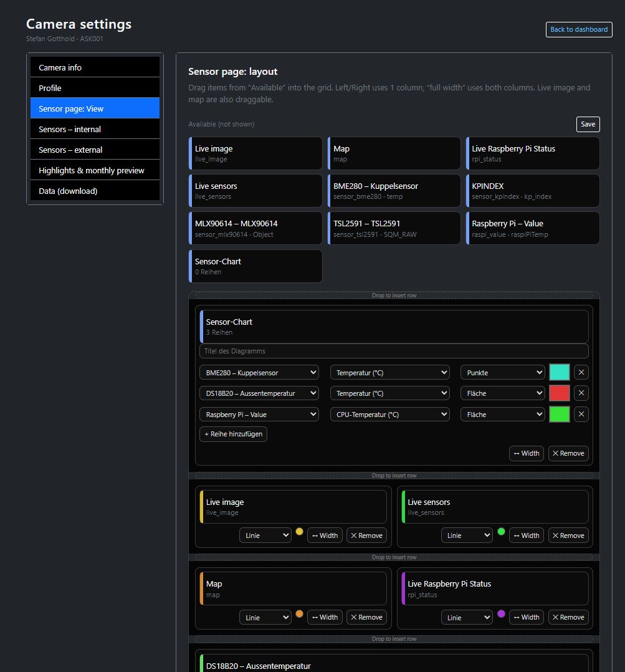Open the BME280 – Kuppelsensor sensor dropdown
This screenshot has width=625, height=672.
259,372
